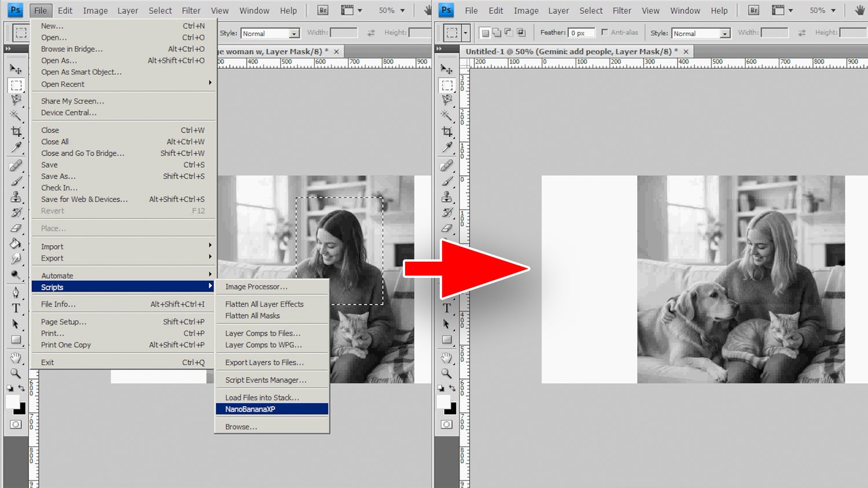Enable the Anti-alias checkbox in the right window
The height and width of the screenshot is (488, 868).
[x=605, y=32]
